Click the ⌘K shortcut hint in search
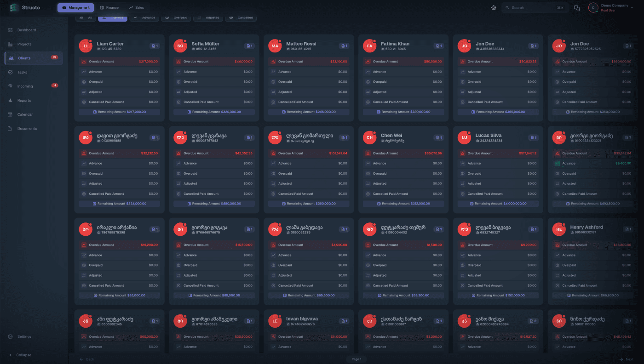The image size is (644, 364). point(560,8)
